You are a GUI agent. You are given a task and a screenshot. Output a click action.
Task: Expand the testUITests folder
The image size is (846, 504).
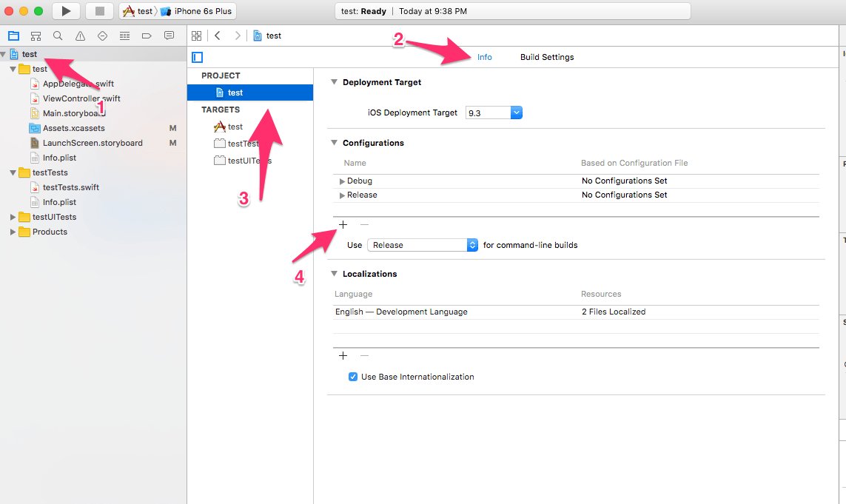tap(13, 217)
